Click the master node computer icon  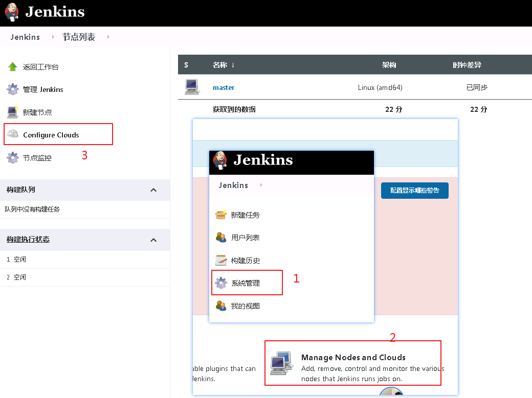click(191, 87)
